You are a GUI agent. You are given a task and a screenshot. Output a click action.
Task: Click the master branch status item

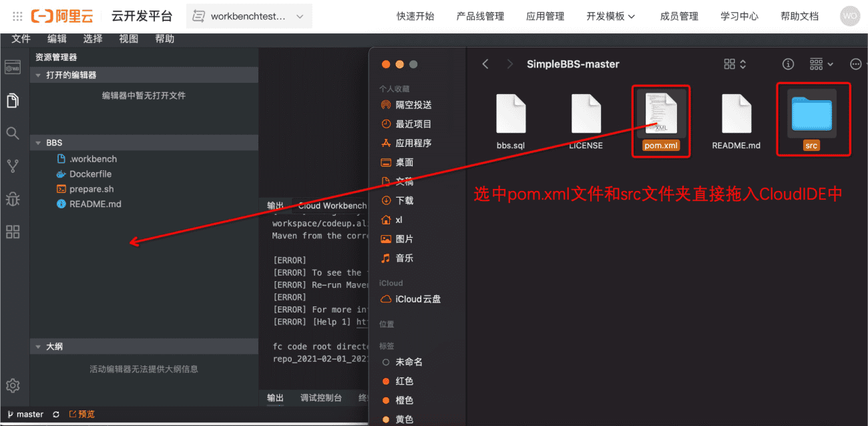[25, 414]
